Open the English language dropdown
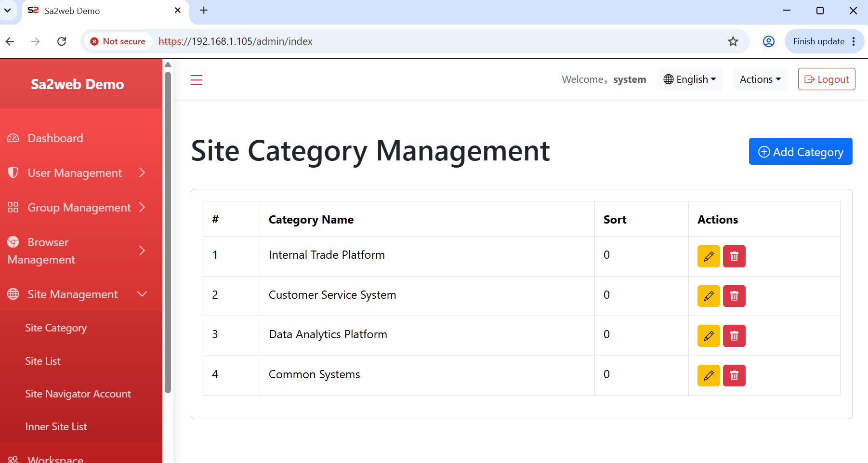 690,79
